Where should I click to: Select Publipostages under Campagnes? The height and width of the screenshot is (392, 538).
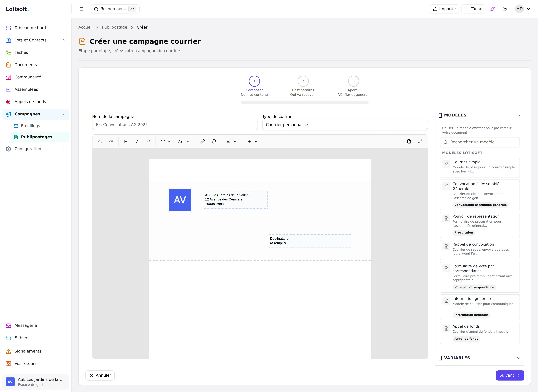pyautogui.click(x=40, y=137)
